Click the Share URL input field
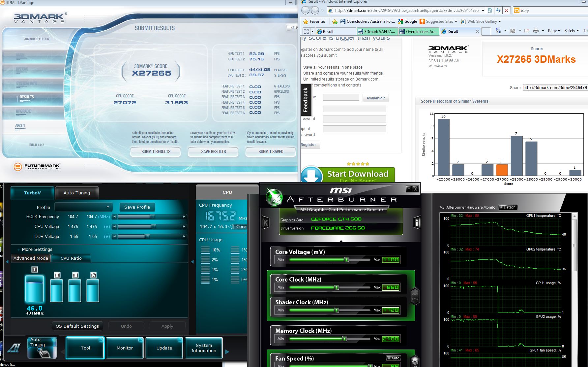 coord(555,87)
